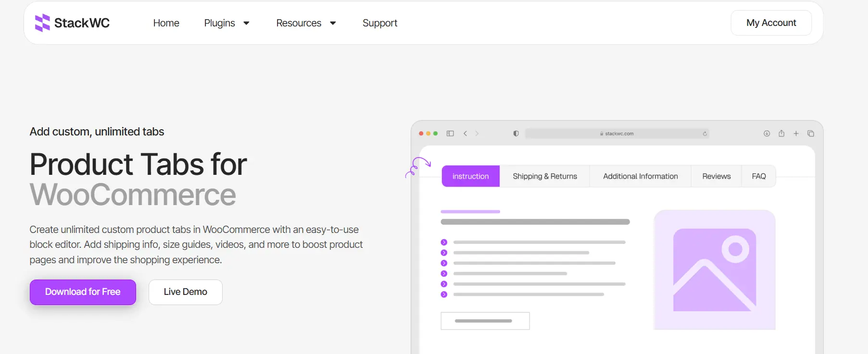Click the downloads icon in browser mockup
The image size is (868, 354).
tap(767, 134)
